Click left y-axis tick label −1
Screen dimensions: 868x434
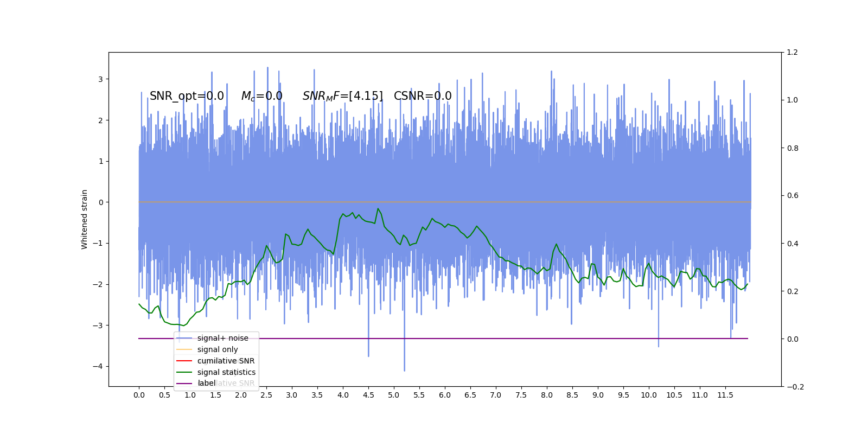(x=98, y=244)
